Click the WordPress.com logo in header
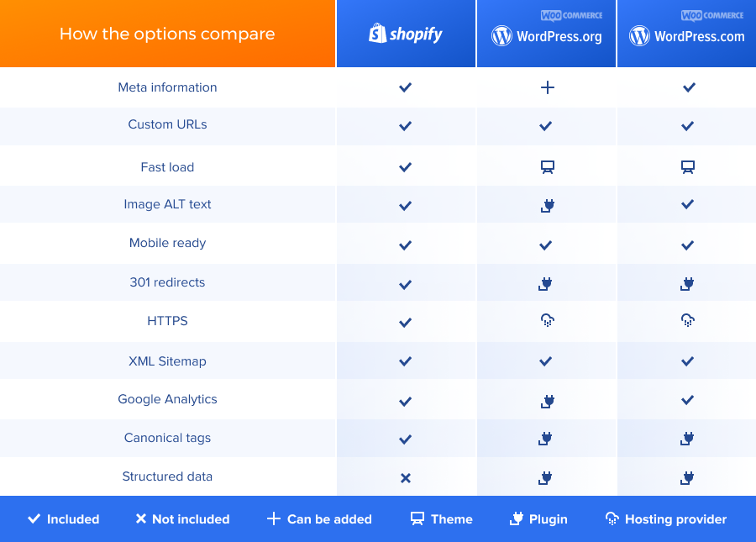756x542 pixels. 687,36
